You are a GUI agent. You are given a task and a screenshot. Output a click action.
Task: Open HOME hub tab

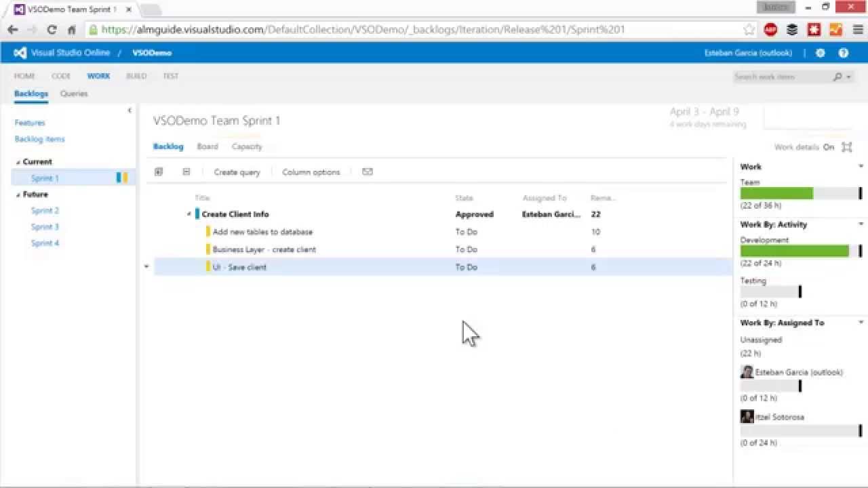click(x=24, y=76)
